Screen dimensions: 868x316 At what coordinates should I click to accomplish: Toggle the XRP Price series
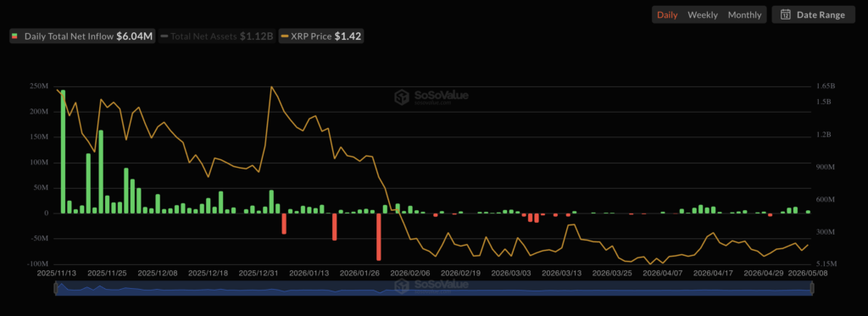(320, 36)
